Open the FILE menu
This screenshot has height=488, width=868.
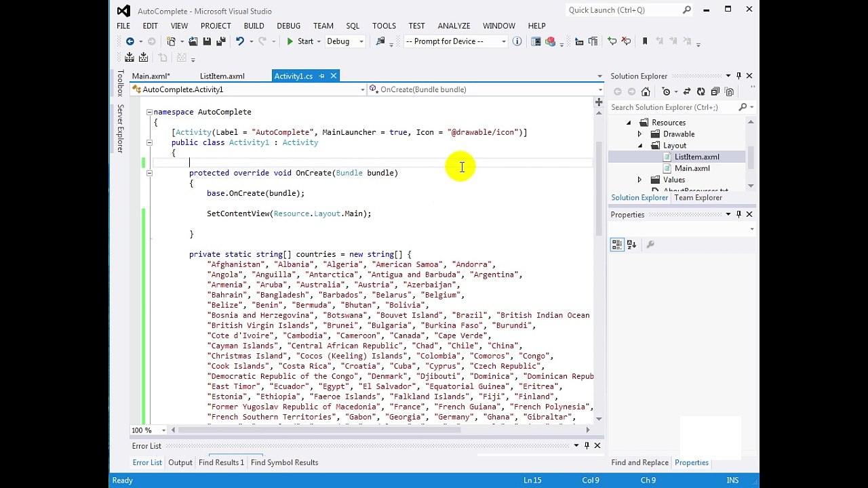pos(123,26)
